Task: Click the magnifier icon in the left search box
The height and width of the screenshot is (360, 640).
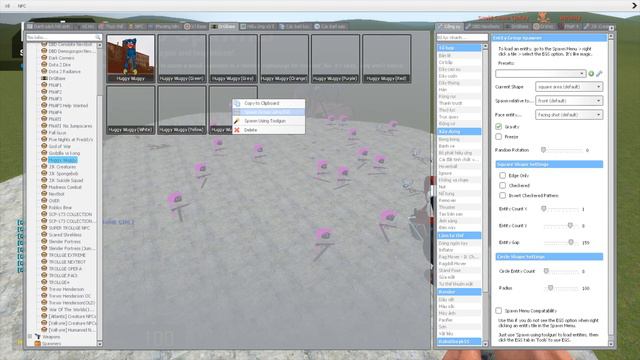Action: click(98, 37)
